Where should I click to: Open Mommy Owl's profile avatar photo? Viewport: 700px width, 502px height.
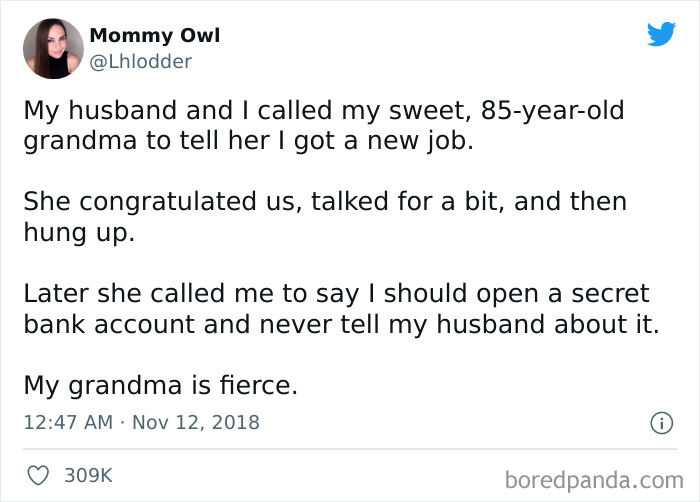click(53, 48)
